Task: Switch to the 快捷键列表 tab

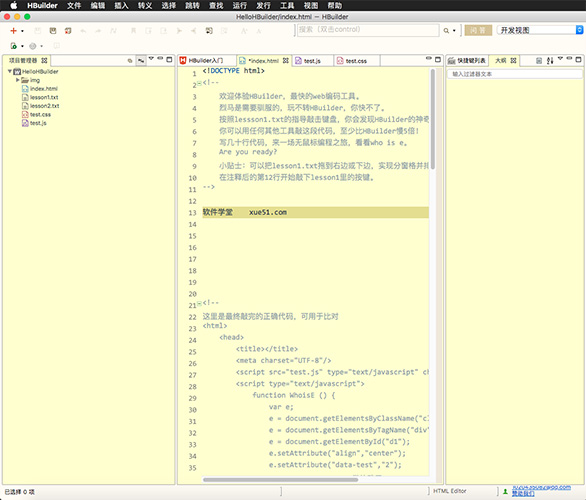Action: point(467,61)
